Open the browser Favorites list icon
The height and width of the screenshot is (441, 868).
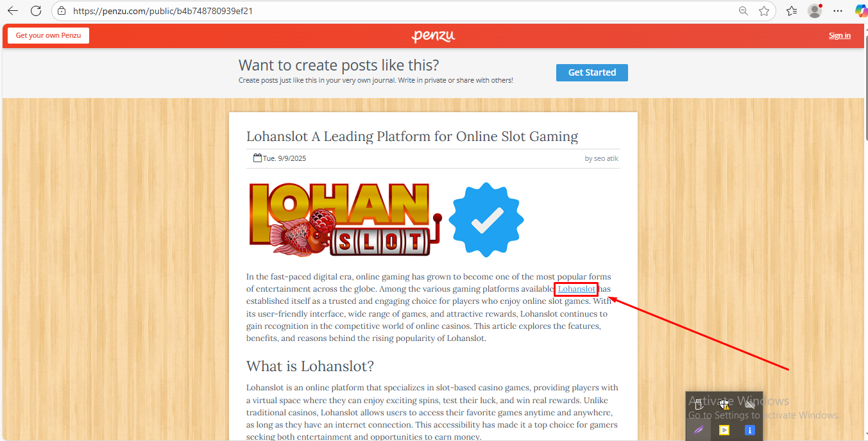(x=792, y=11)
